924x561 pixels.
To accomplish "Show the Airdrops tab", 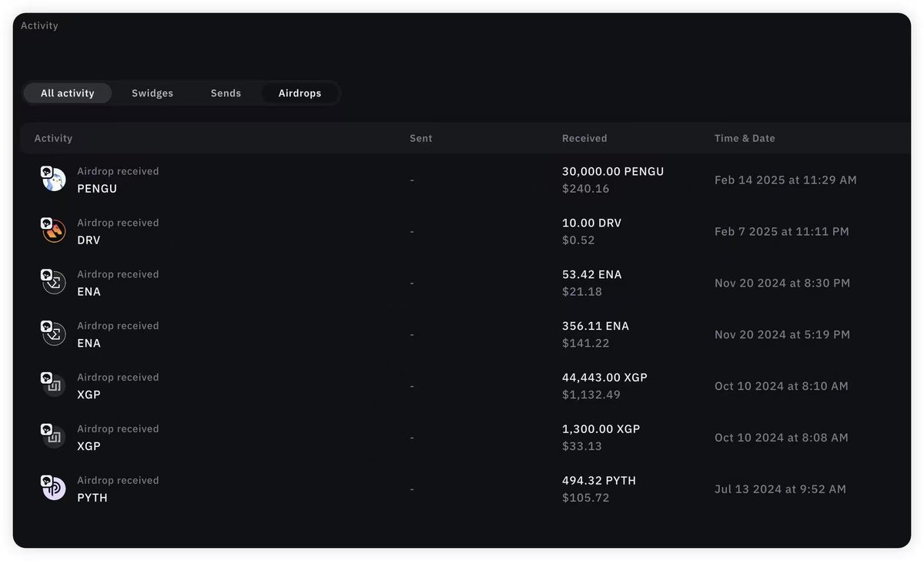I will coord(300,93).
